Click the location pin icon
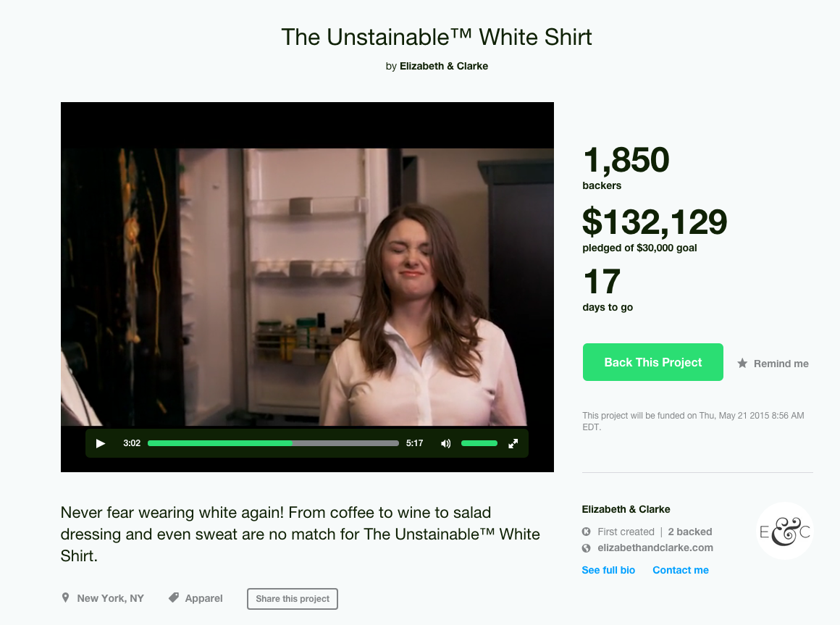The height and width of the screenshot is (625, 840). click(65, 597)
